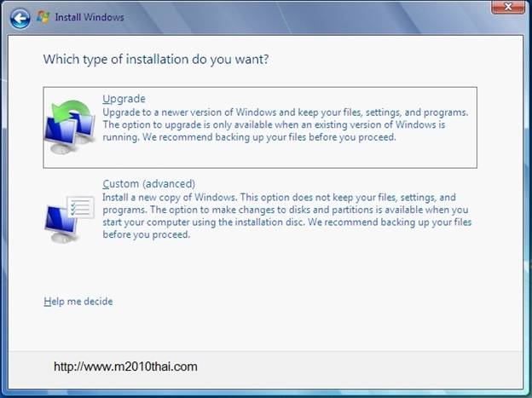Click the Windows flag logo in title bar

[43, 17]
